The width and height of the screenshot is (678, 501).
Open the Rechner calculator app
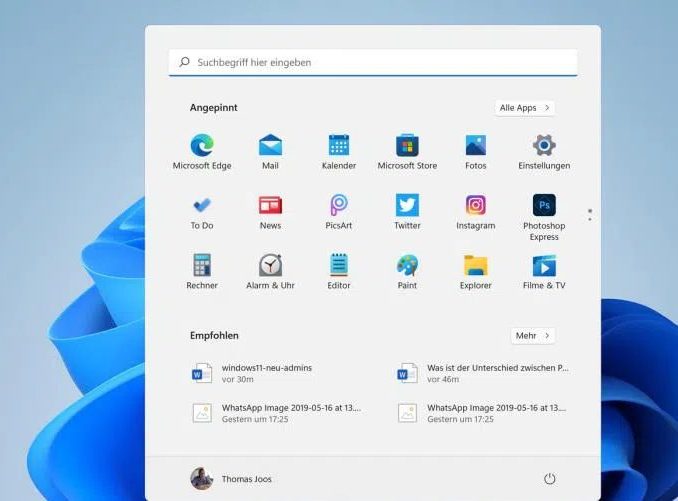(x=202, y=271)
